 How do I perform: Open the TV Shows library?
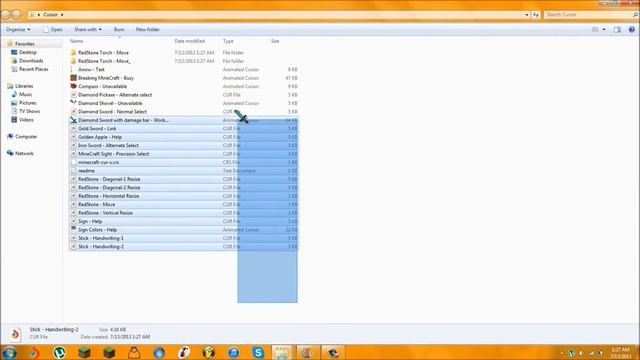tap(29, 111)
